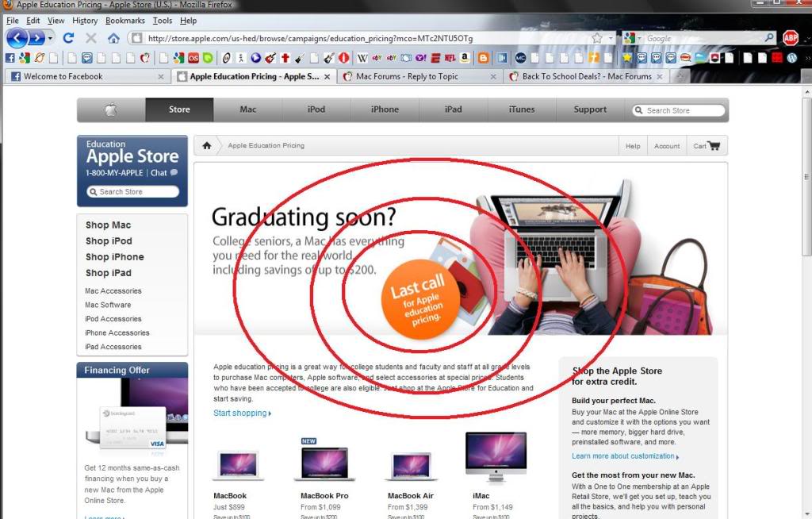Click Shop Mac in the sidebar
The width and height of the screenshot is (812, 519).
108,225
